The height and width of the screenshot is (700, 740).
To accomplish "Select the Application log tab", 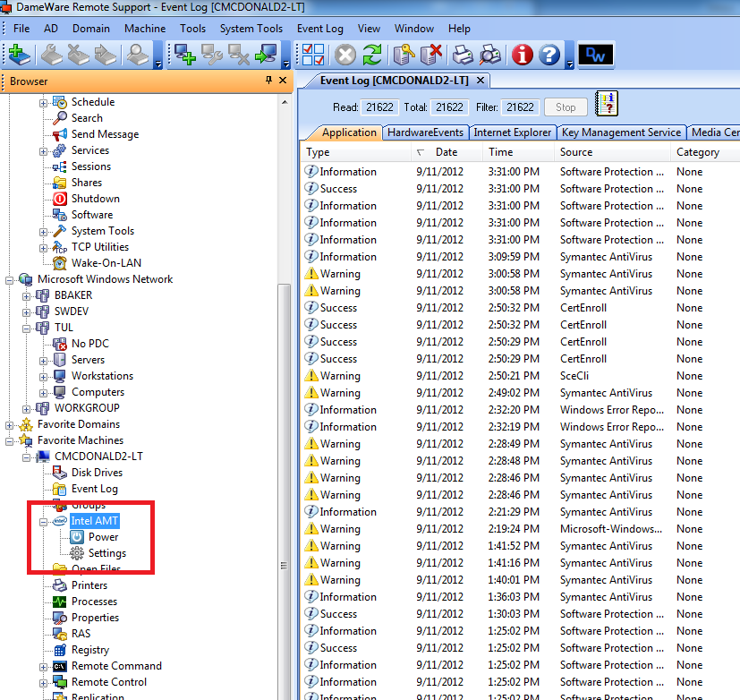I will pos(349,132).
